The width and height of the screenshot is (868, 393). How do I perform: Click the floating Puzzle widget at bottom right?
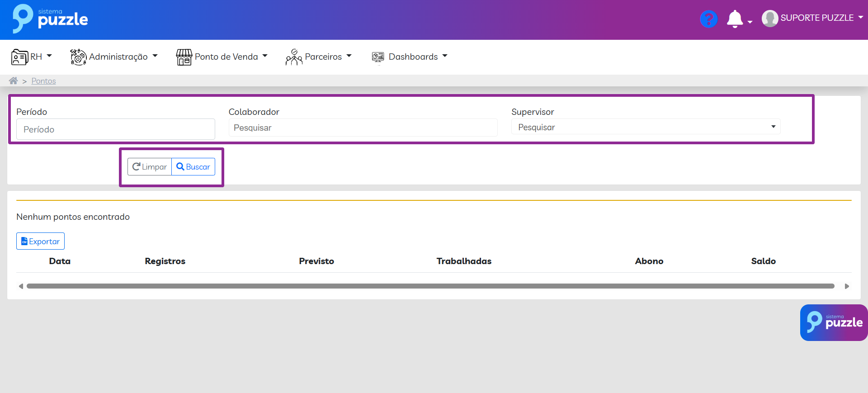pyautogui.click(x=834, y=322)
